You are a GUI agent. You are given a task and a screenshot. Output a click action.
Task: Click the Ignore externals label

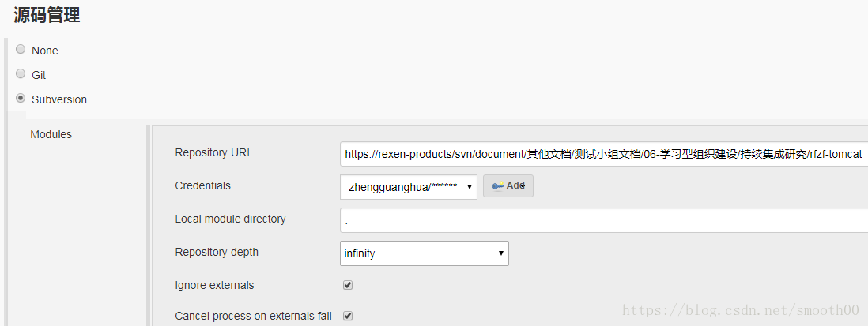coord(214,285)
